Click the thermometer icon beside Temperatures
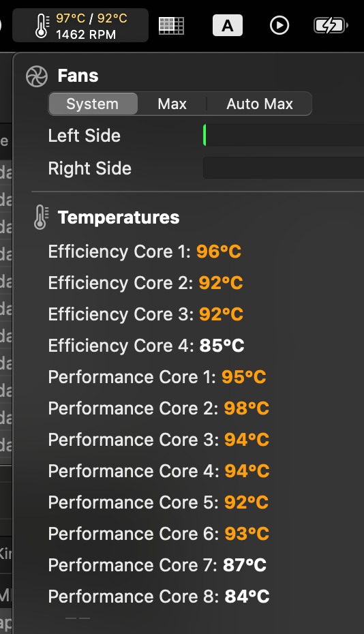The width and height of the screenshot is (364, 634). coord(40,217)
